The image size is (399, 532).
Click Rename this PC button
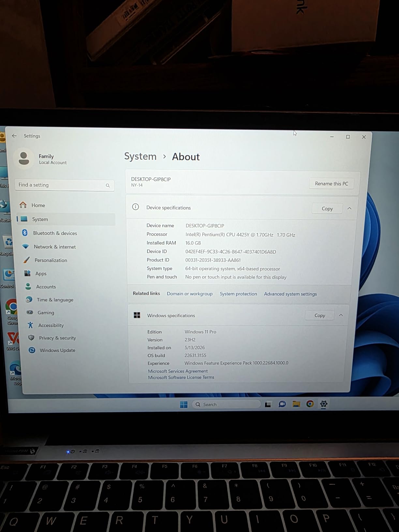[332, 184]
